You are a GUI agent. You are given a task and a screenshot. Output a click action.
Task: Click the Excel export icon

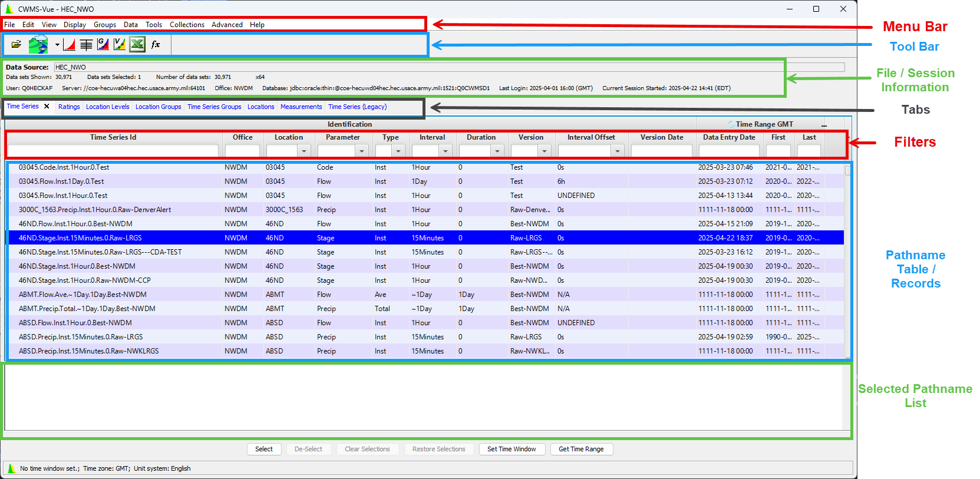137,44
